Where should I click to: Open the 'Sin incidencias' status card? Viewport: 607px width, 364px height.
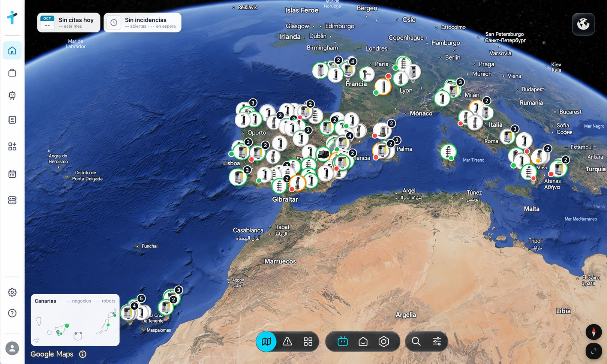pos(142,22)
